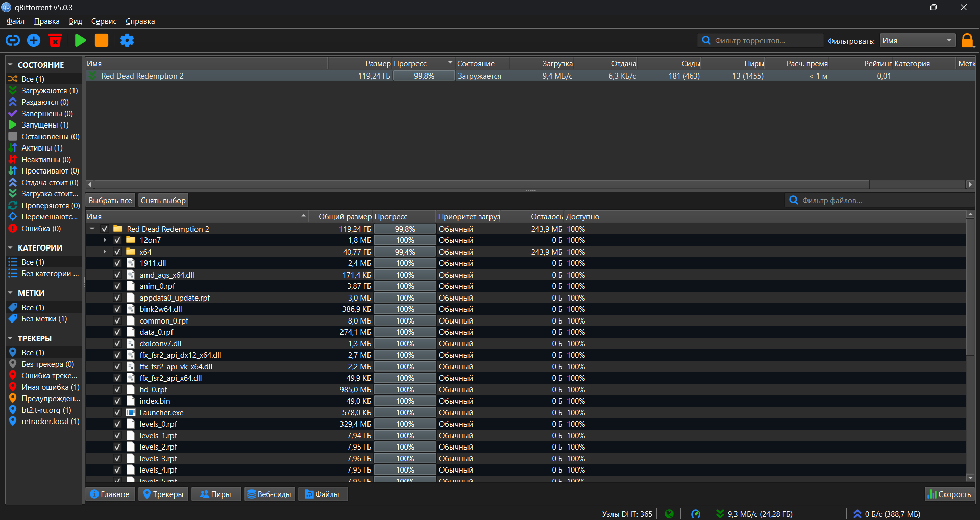This screenshot has height=520, width=980.
Task: Click the Прогресс column sort arrow
Action: pyautogui.click(x=450, y=63)
